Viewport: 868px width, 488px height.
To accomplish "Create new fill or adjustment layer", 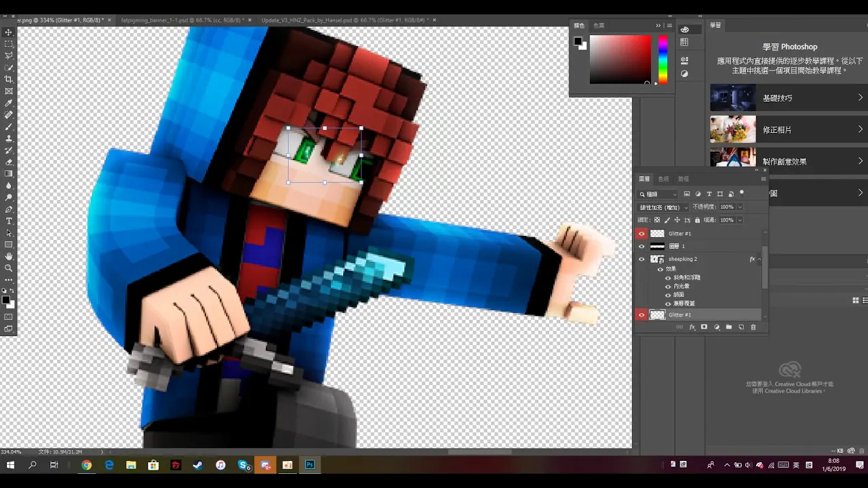I will (717, 327).
